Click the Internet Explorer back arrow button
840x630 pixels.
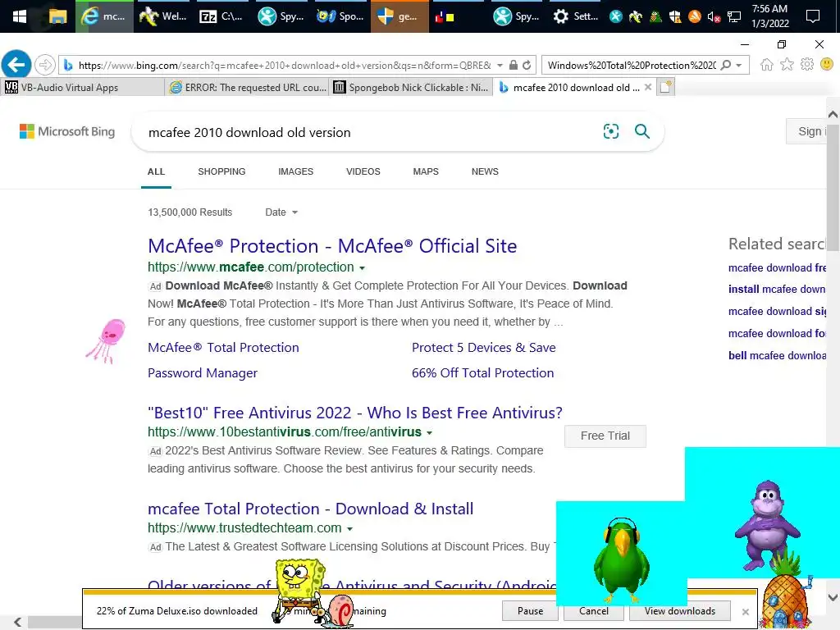(x=16, y=65)
